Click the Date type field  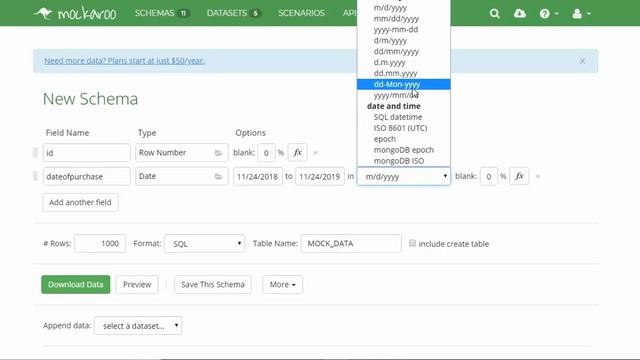point(182,177)
